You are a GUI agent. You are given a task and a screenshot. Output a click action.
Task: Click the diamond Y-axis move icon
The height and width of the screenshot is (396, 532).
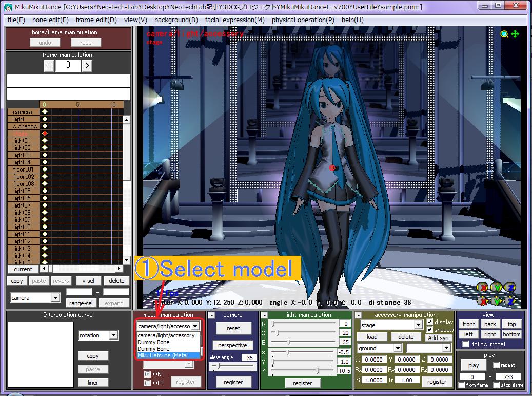click(497, 300)
